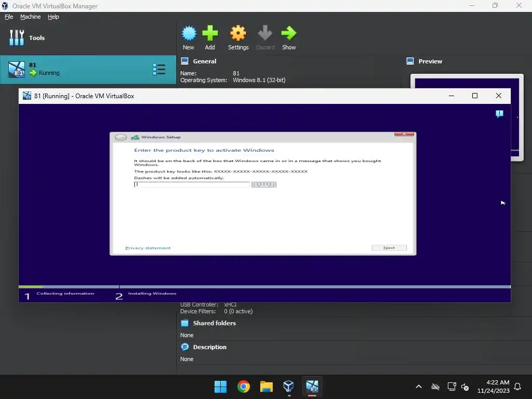Screen dimensions: 532x399
Task: Click the Shared folders icon
Action: click(x=184, y=323)
